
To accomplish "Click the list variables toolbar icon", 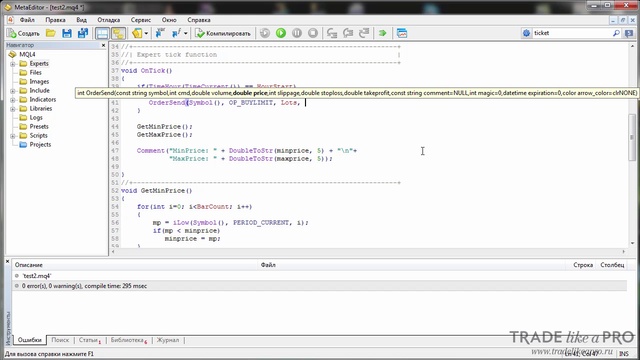I will [x=160, y=33].
